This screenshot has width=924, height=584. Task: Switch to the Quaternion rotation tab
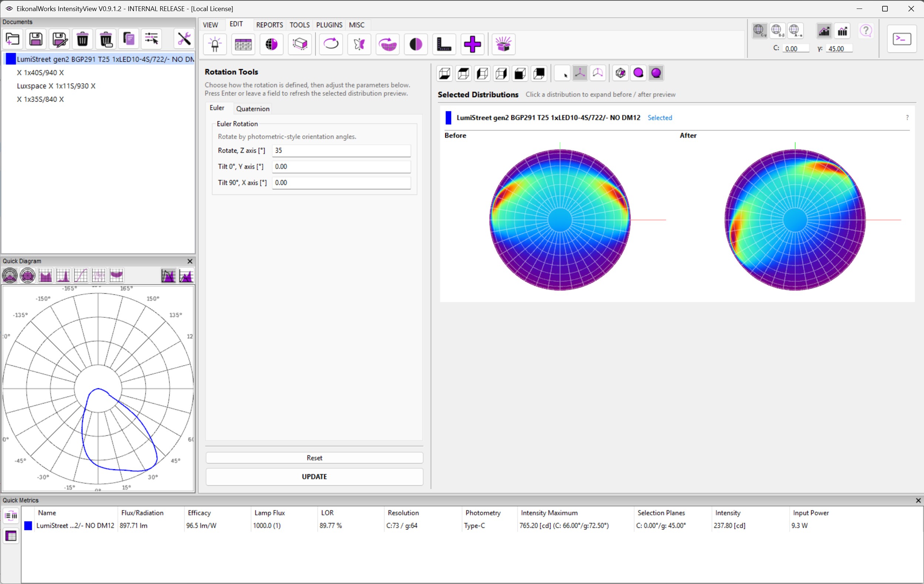253,109
